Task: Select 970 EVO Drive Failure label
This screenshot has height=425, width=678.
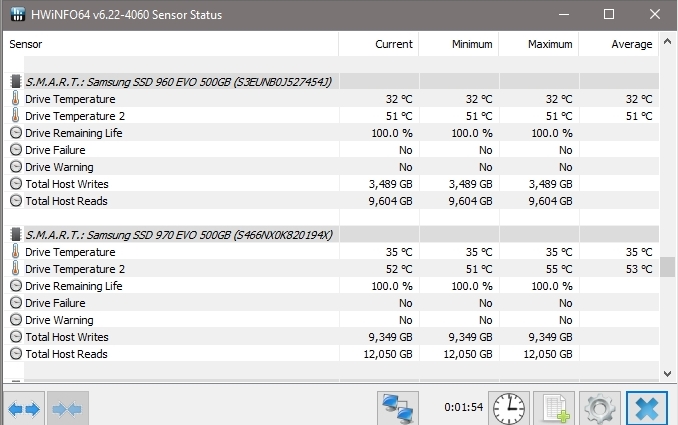Action: [x=55, y=303]
